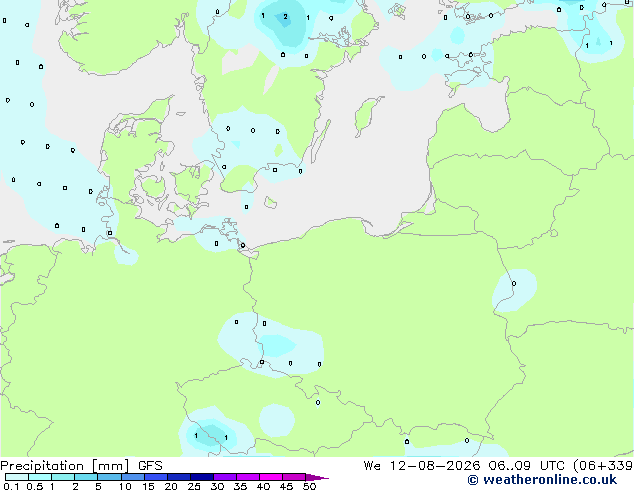Click the legend scale label '10'

[125, 486]
